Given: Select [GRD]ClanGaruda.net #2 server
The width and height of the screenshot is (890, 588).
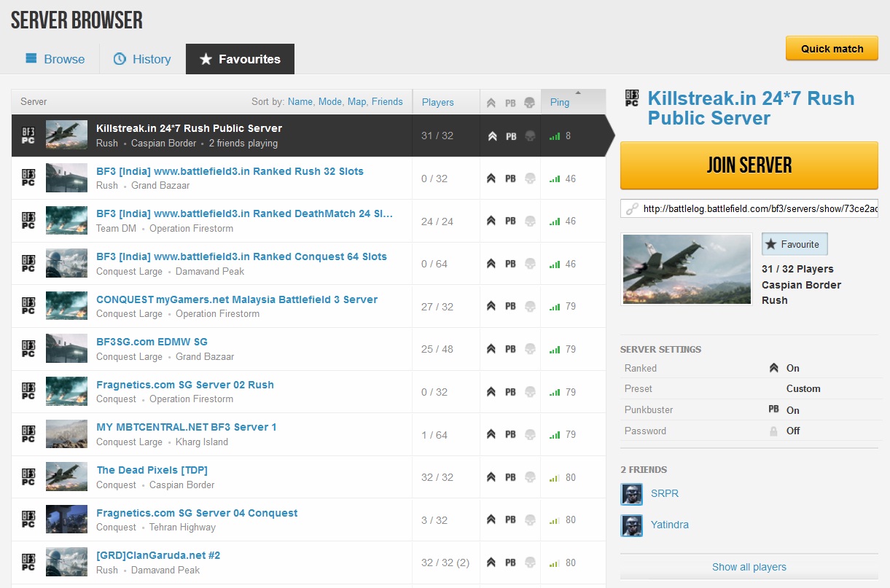Looking at the screenshot, I should (308, 562).
